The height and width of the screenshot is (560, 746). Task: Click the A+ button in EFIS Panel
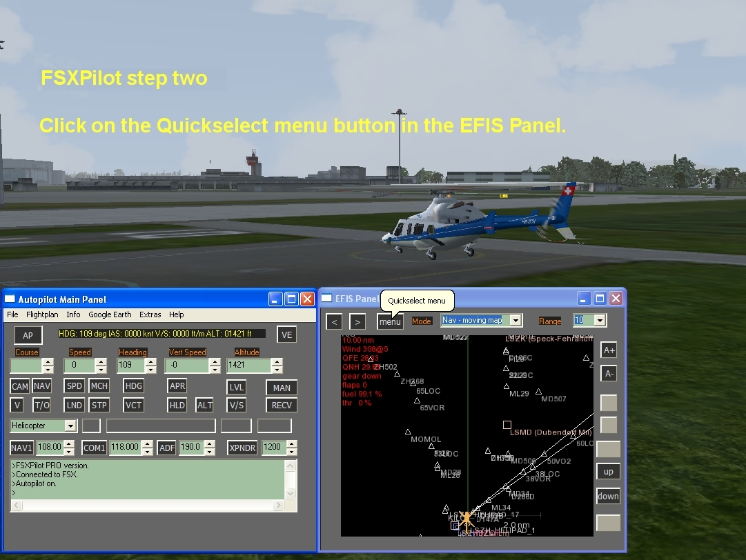609,351
